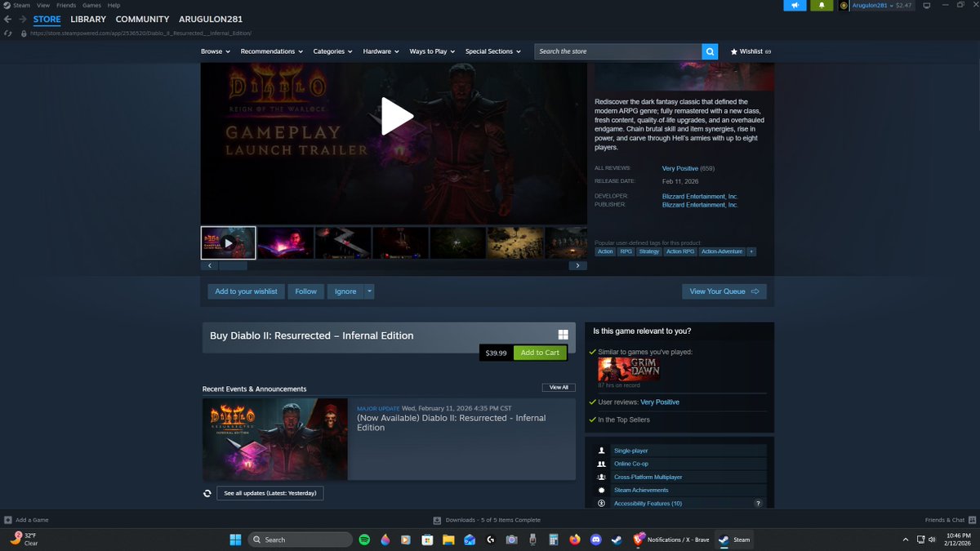Open the Infernal Edition announcement image

click(x=275, y=439)
